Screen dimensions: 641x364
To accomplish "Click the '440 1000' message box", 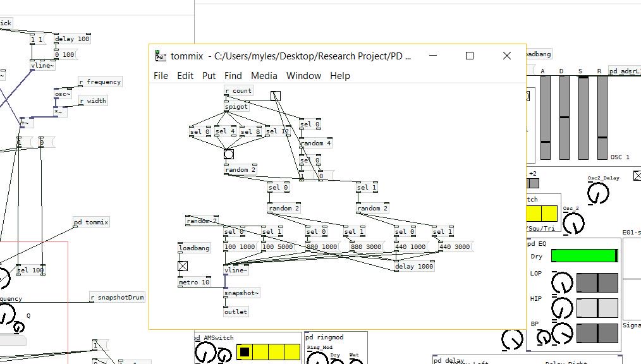I will tap(410, 246).
